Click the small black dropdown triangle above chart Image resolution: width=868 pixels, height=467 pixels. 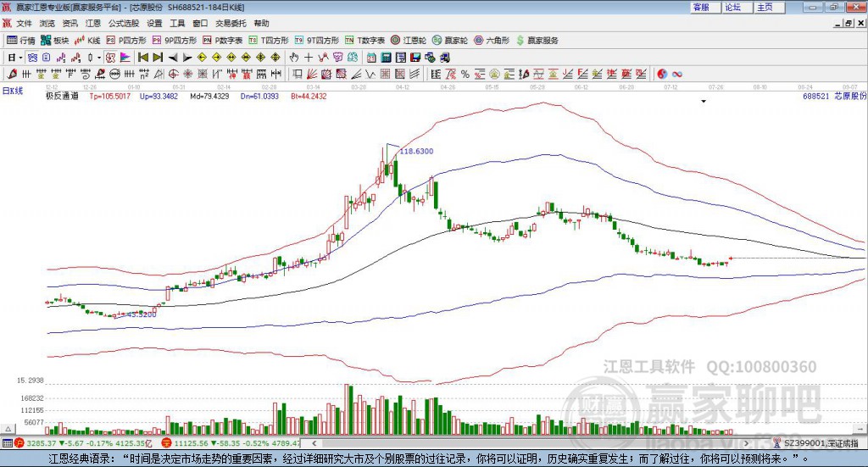pyautogui.click(x=704, y=101)
